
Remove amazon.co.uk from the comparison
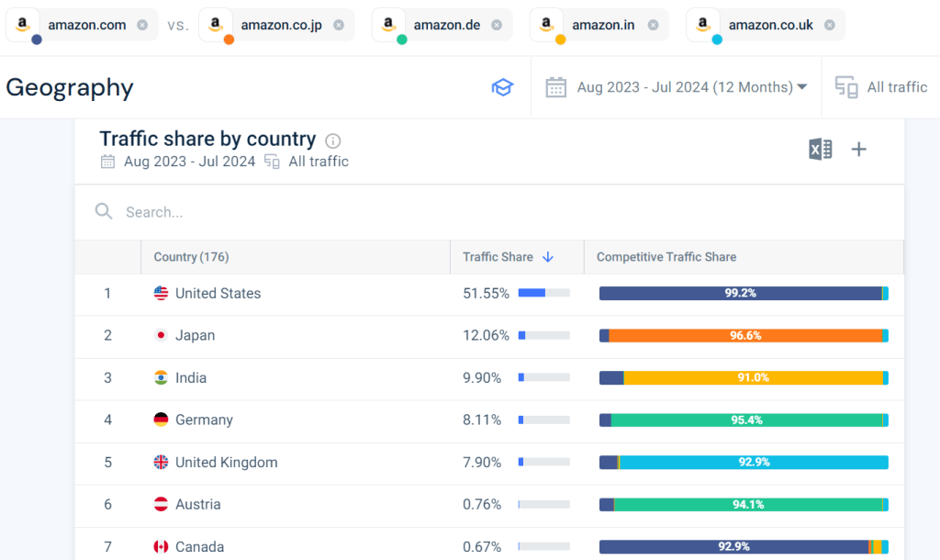828,24
